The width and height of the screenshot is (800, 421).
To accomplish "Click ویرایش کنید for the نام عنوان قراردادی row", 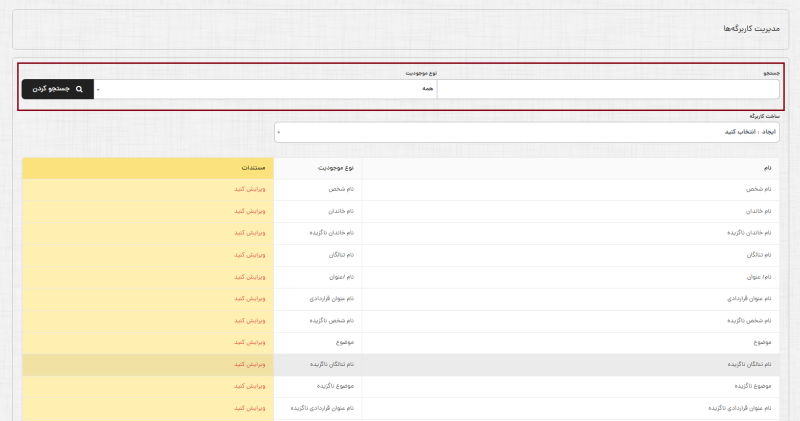I will (x=251, y=299).
